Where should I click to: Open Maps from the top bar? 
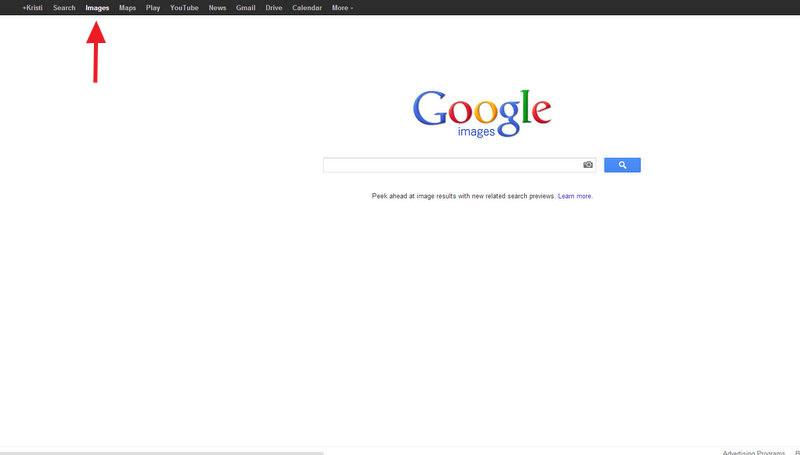pyautogui.click(x=127, y=8)
